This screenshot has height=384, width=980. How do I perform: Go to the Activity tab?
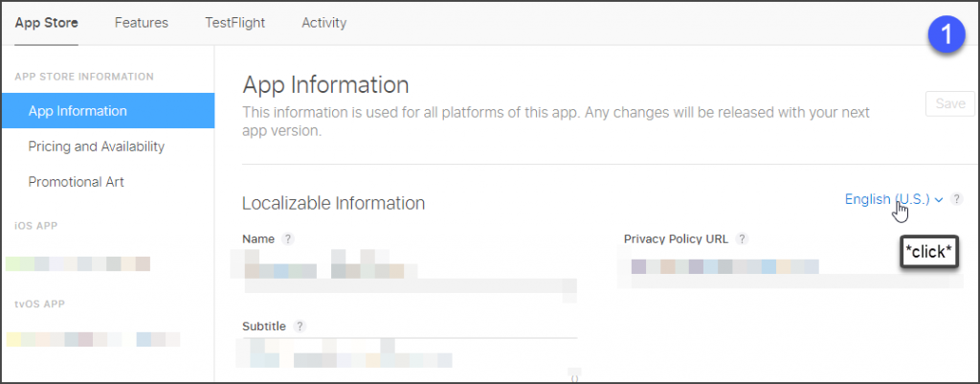pos(323,23)
